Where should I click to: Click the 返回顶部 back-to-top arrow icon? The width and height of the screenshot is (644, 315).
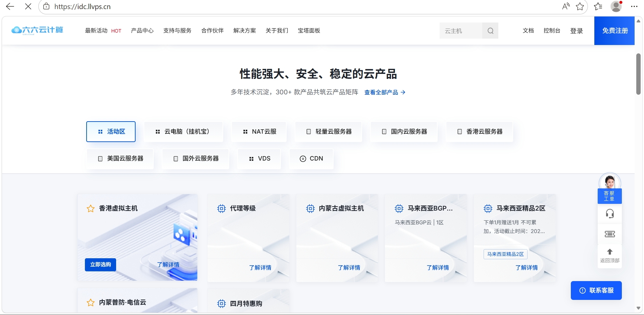609,252
